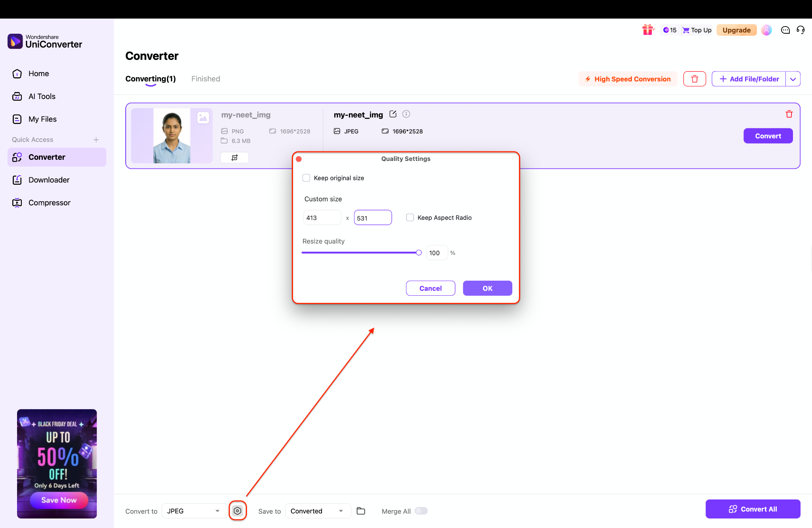
Task: Expand the Add File/Folder arrow dropdown
Action: pos(793,79)
